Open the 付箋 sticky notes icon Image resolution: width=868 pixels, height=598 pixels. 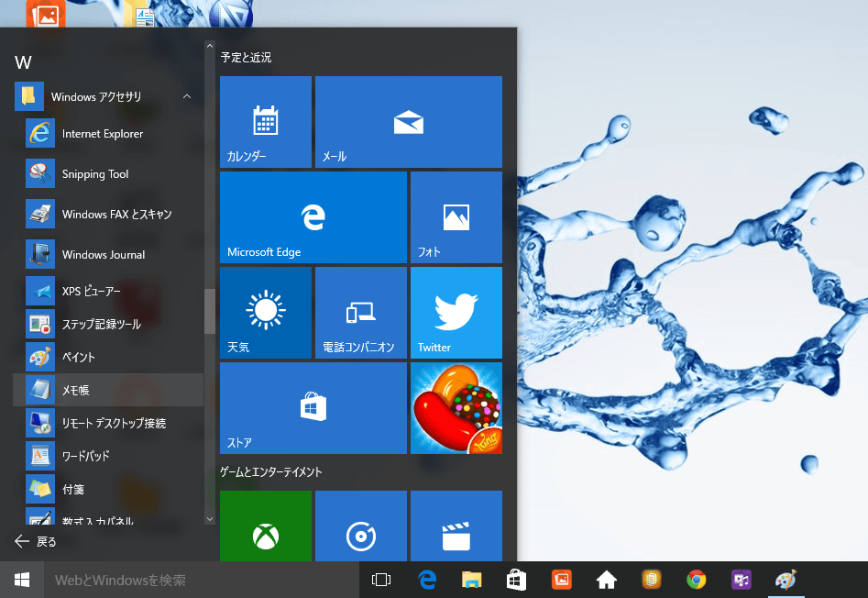coord(39,489)
